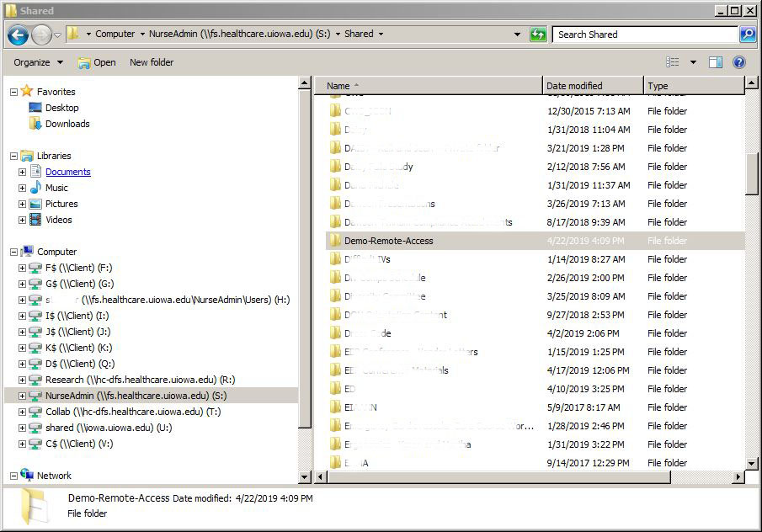
Task: Click the New folder button
Action: click(152, 62)
